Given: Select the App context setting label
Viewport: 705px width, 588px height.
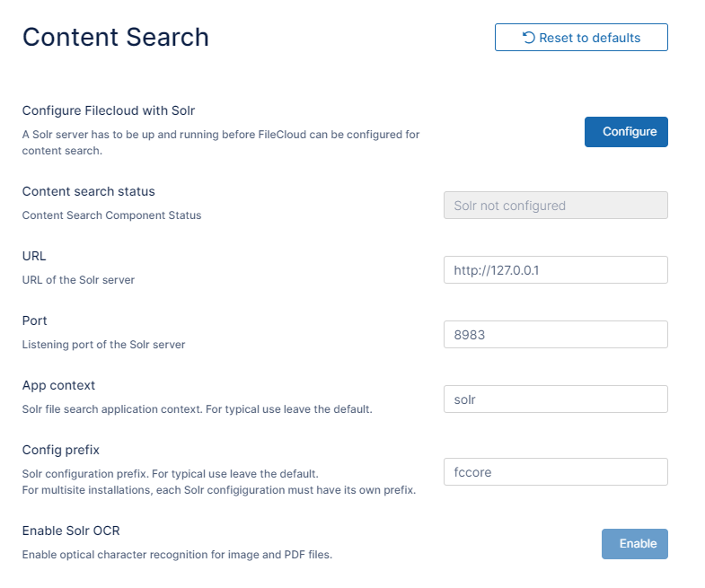Looking at the screenshot, I should [x=58, y=385].
